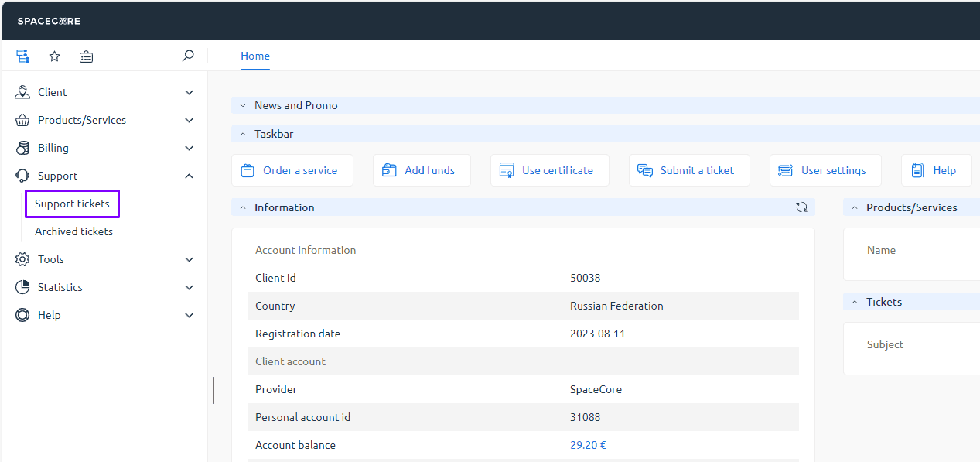
Task: Select the Home tab
Action: 255,56
